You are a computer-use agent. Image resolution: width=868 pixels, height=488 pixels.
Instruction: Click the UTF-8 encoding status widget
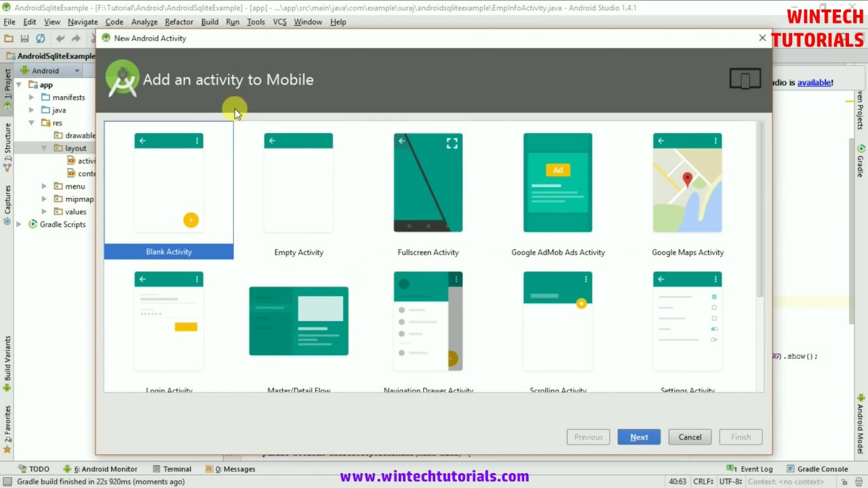point(731,482)
